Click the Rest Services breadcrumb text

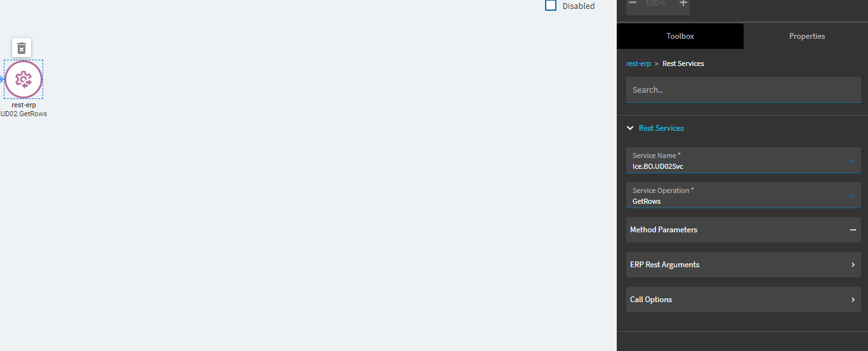pyautogui.click(x=683, y=63)
